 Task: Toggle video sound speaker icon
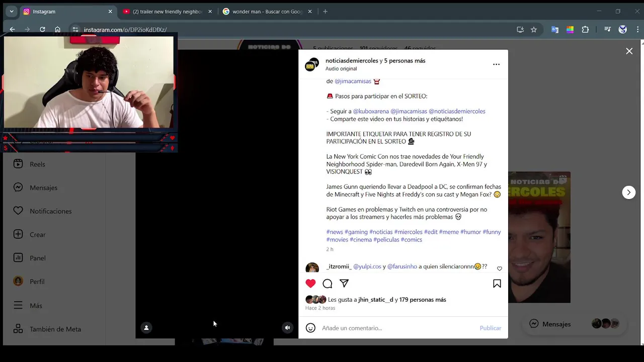click(x=287, y=327)
